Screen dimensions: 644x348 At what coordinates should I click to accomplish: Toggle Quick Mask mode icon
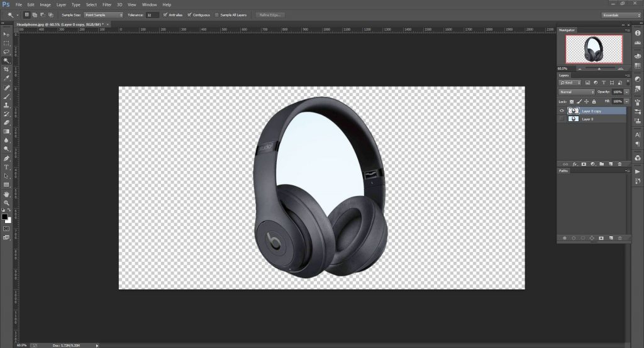(x=6, y=229)
